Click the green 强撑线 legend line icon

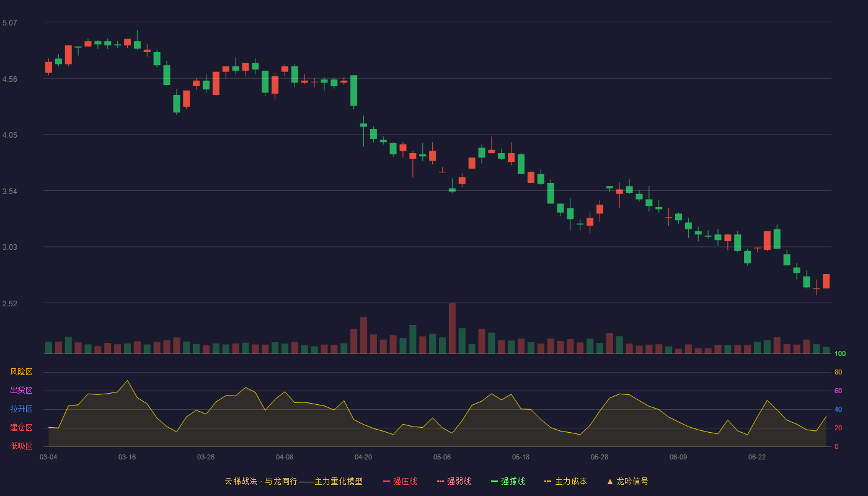pyautogui.click(x=494, y=481)
